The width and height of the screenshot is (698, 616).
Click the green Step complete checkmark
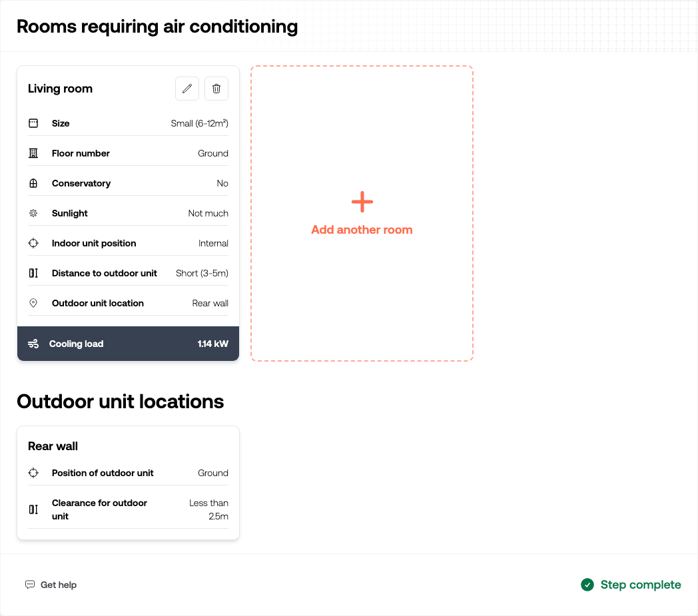point(587,585)
